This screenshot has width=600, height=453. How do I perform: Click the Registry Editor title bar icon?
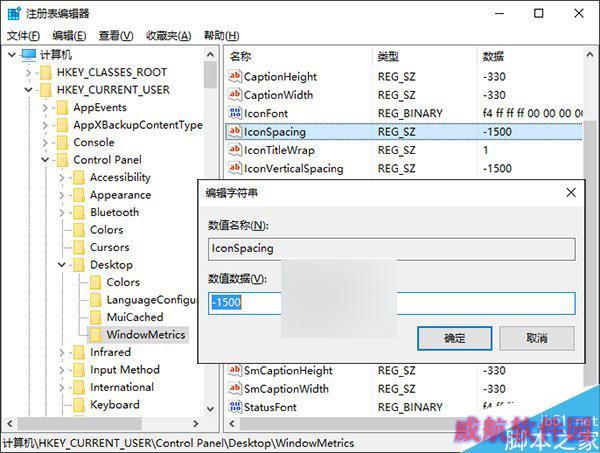(14, 13)
